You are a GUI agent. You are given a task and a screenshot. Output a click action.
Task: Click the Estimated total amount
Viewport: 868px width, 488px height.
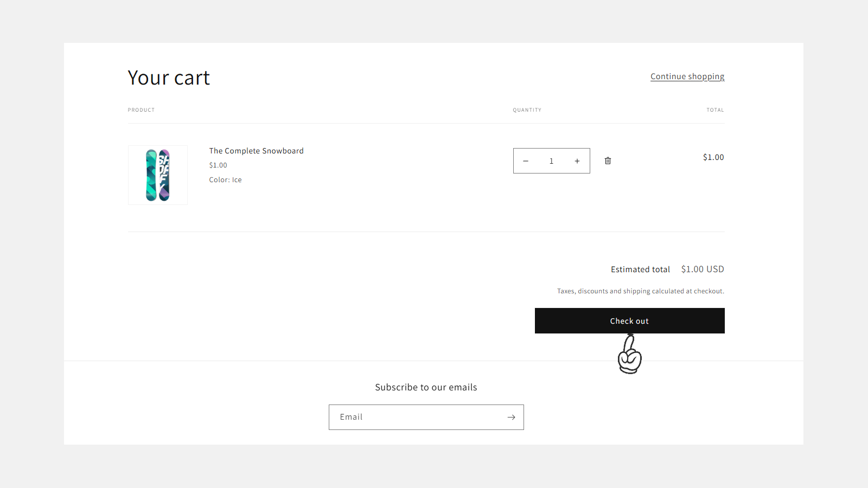[x=702, y=269]
